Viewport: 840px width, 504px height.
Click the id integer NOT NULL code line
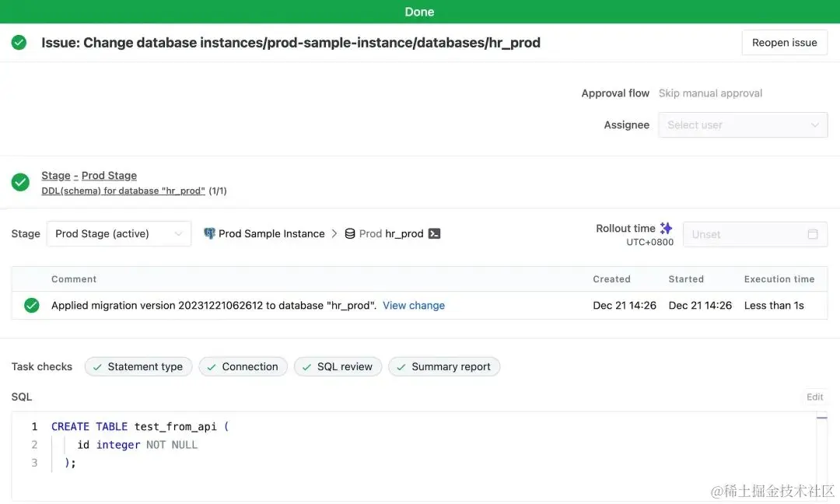pyautogui.click(x=137, y=445)
